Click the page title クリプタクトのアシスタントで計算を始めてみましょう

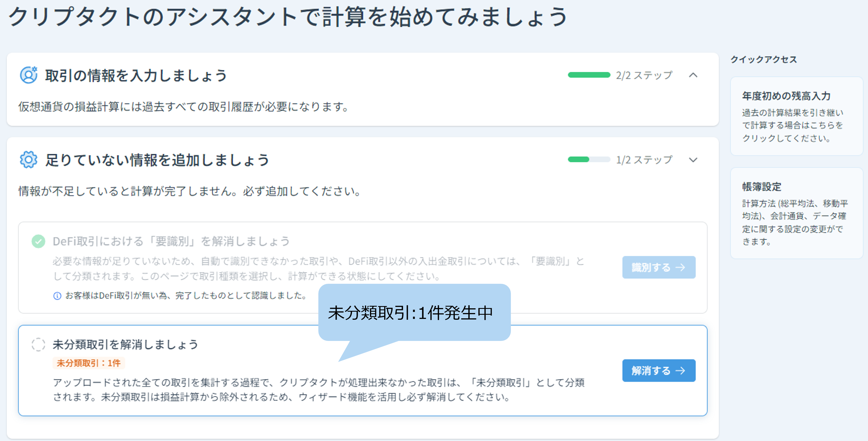(288, 17)
